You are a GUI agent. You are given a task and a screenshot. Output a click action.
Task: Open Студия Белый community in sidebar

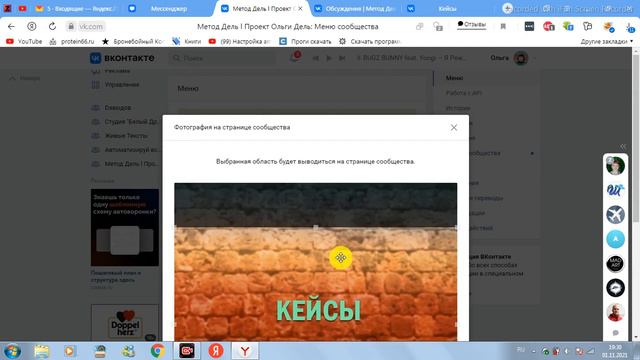[126, 122]
